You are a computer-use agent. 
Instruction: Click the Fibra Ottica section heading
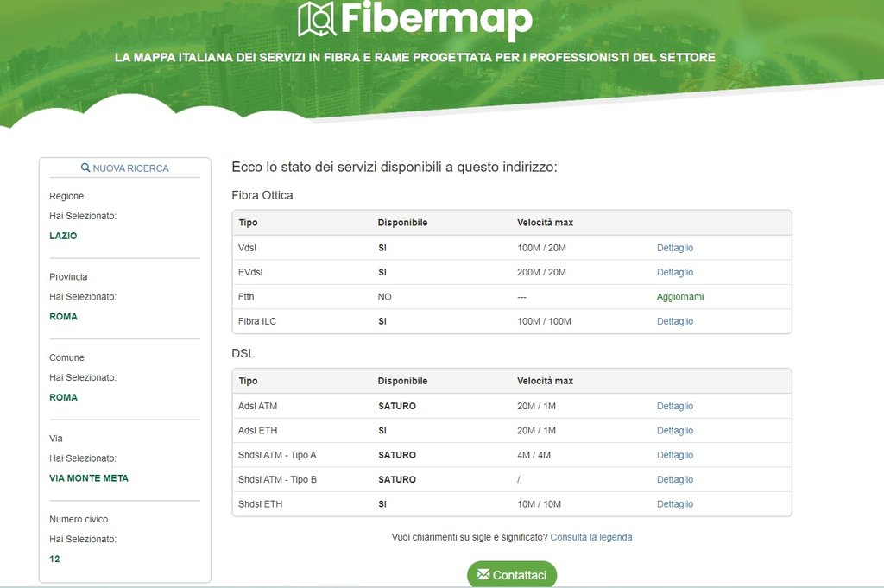tap(262, 195)
